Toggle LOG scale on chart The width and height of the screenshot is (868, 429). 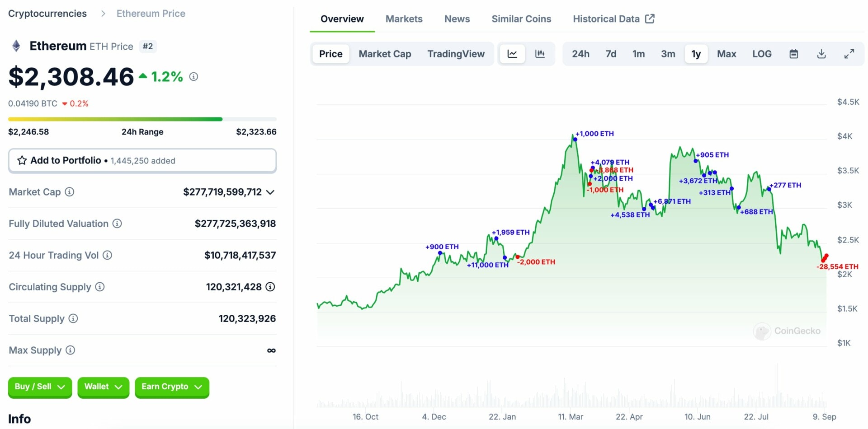[x=762, y=54]
